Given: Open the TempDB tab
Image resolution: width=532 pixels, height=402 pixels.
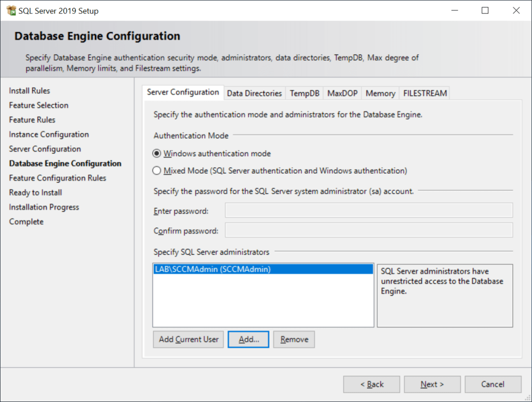Looking at the screenshot, I should click(x=304, y=93).
